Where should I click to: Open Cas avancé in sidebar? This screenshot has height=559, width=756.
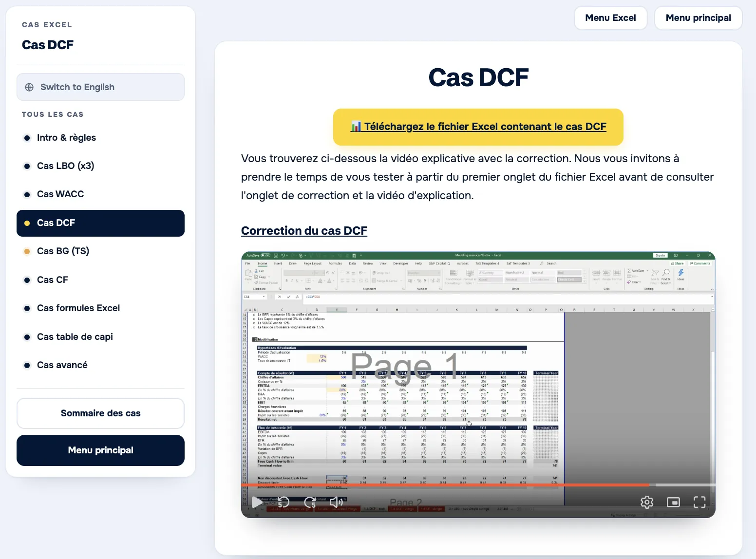pos(100,365)
